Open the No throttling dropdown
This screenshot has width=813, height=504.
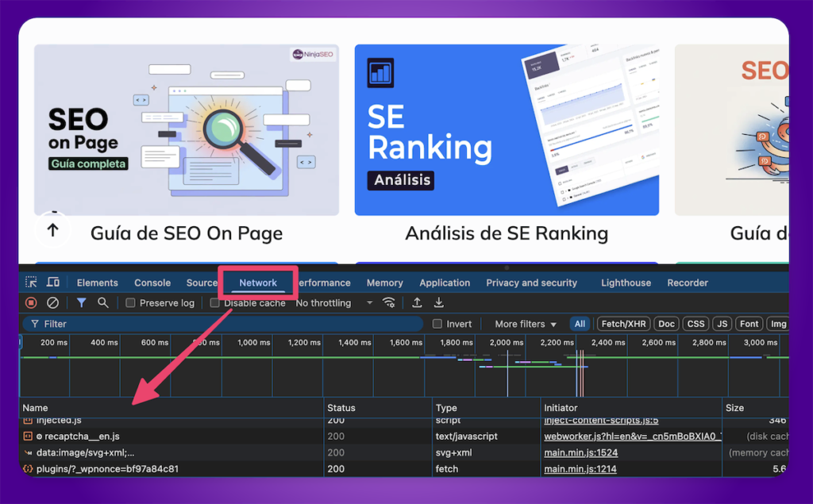[x=333, y=303]
